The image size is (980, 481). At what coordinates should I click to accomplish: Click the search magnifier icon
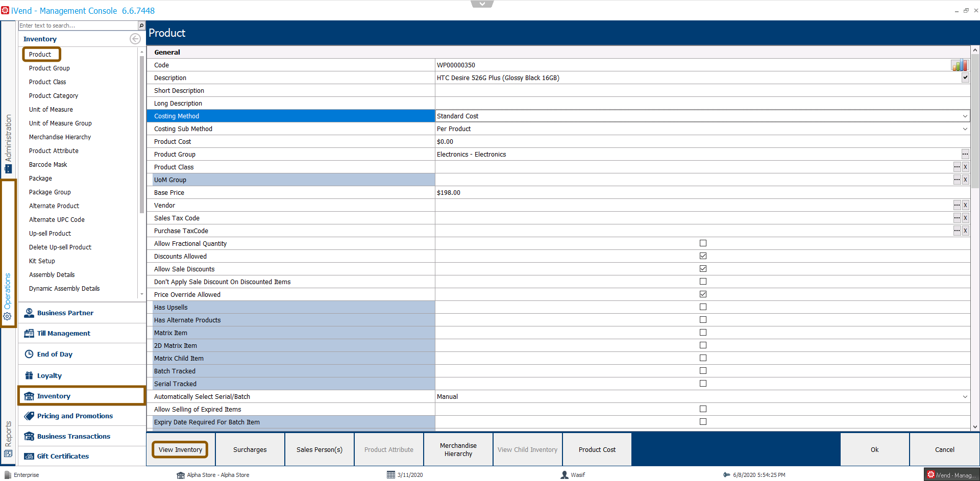(141, 26)
